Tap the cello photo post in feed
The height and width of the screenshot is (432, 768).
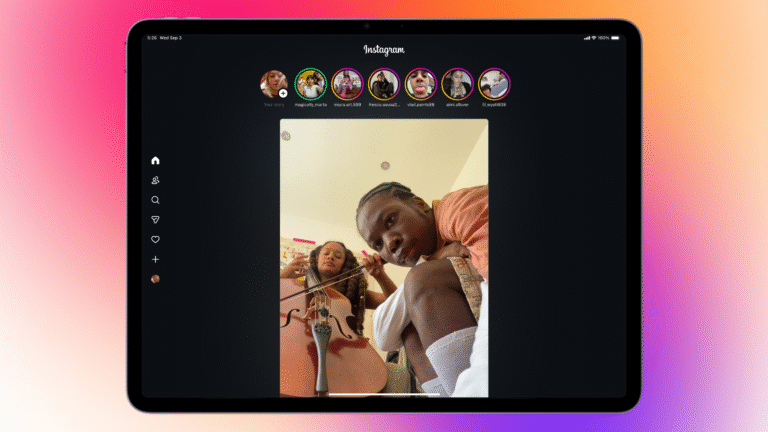click(x=384, y=258)
